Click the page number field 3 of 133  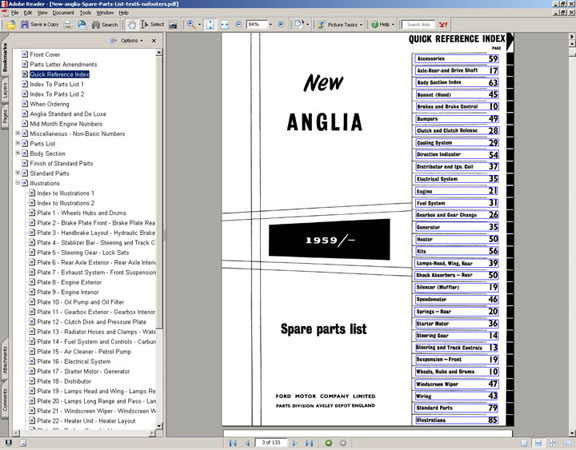point(271,443)
